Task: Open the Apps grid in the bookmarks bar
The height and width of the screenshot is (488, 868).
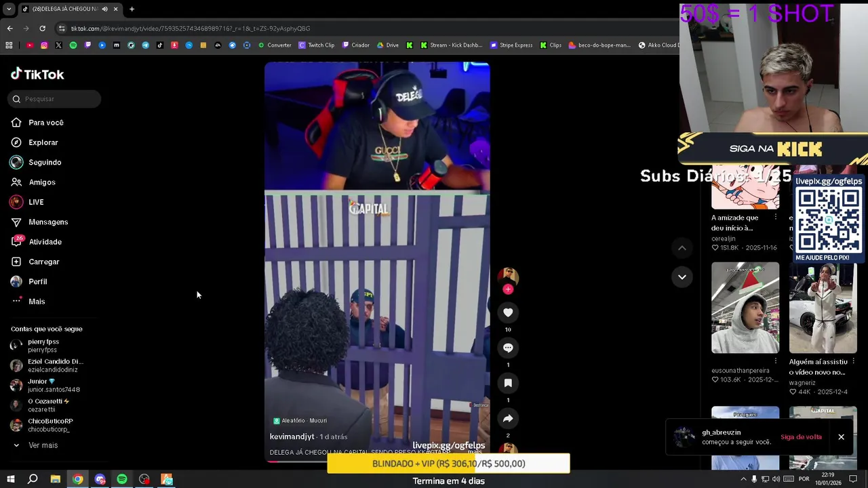Action: point(9,45)
